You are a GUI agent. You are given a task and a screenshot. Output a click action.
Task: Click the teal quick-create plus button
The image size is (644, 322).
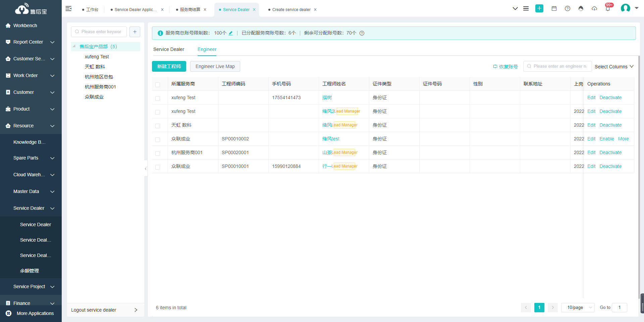pos(539,8)
